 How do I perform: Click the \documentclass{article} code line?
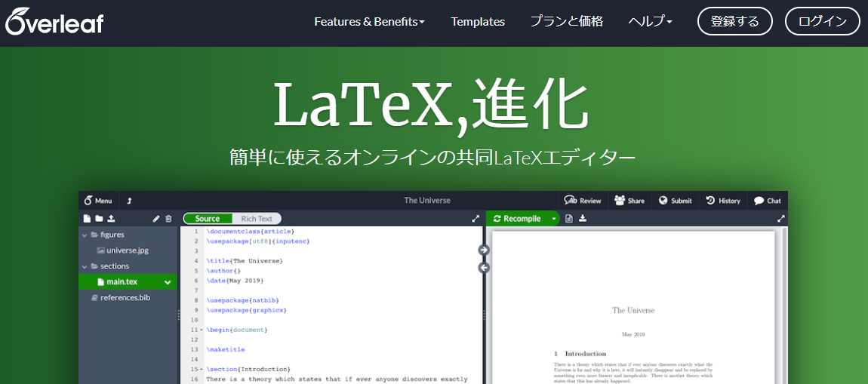(251, 232)
